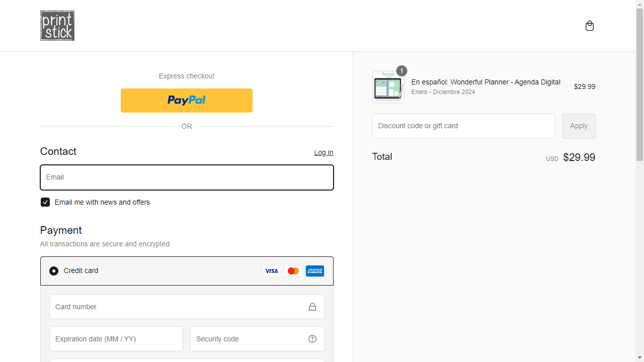Click the Contact section heading

click(58, 151)
